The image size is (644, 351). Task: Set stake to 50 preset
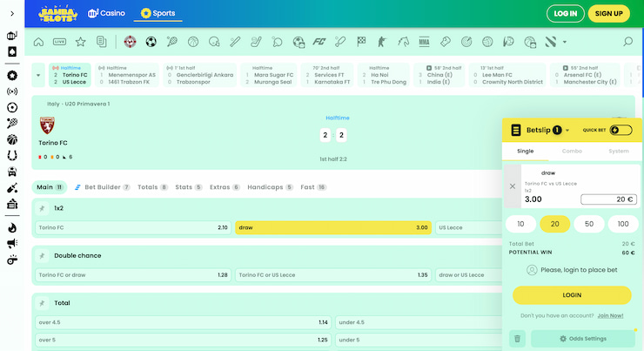coord(589,224)
